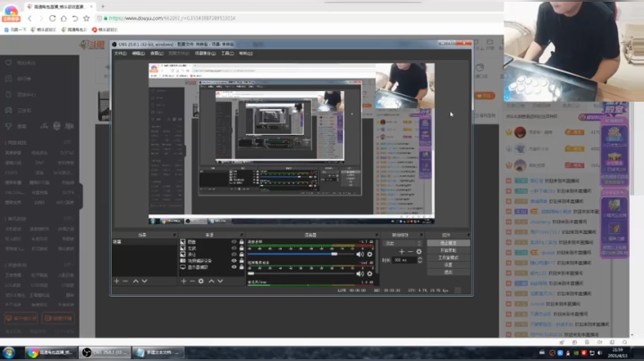Close the Douyu browser tab

[91, 6]
